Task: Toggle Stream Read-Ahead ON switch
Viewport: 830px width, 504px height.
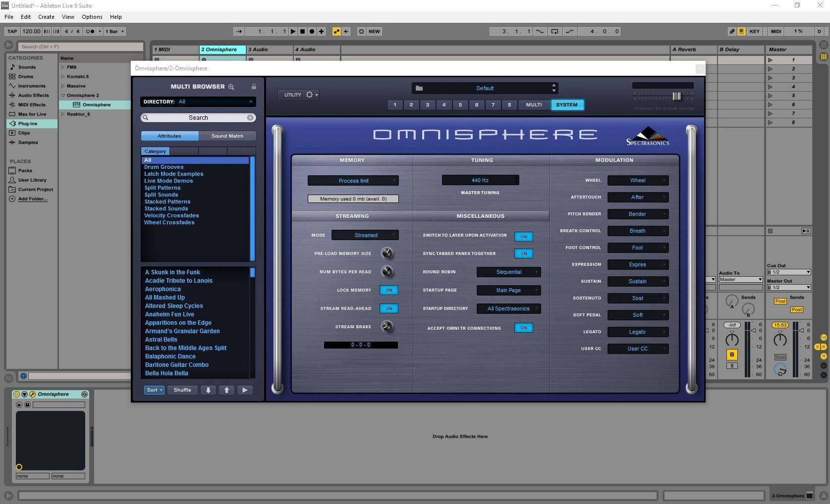Action: point(389,308)
